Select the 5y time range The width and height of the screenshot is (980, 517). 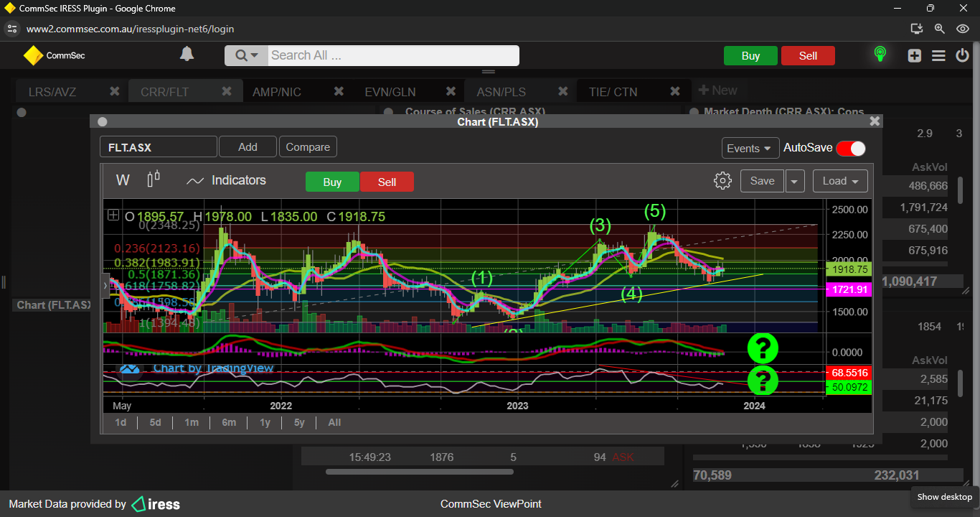299,422
